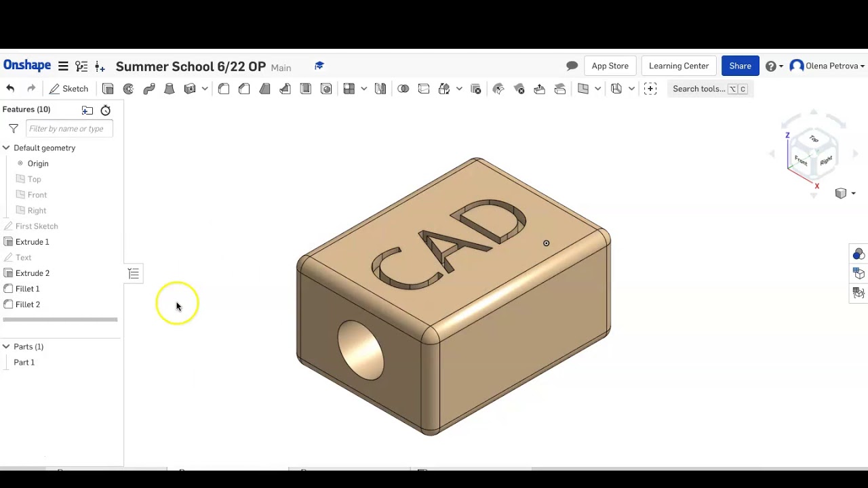Click the education graduation cap icon
The height and width of the screenshot is (488, 868).
coord(319,66)
